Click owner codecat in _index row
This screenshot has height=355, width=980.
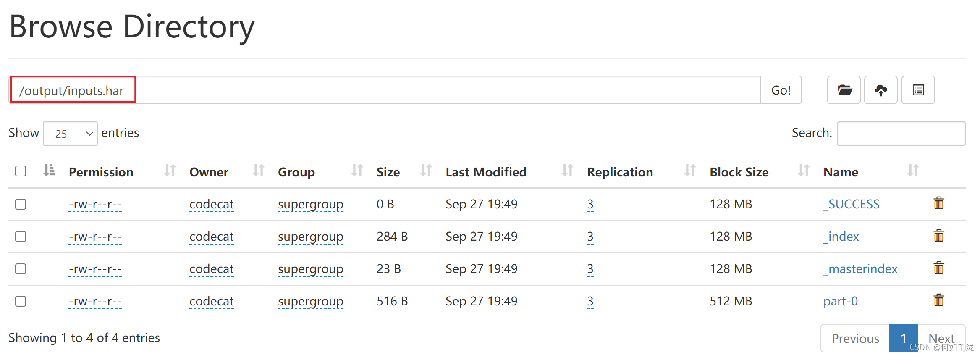coord(212,237)
